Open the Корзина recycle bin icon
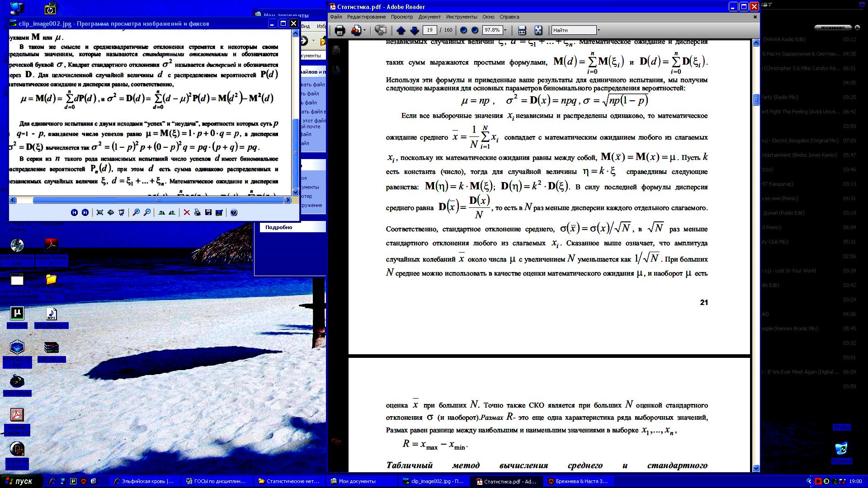 841,453
